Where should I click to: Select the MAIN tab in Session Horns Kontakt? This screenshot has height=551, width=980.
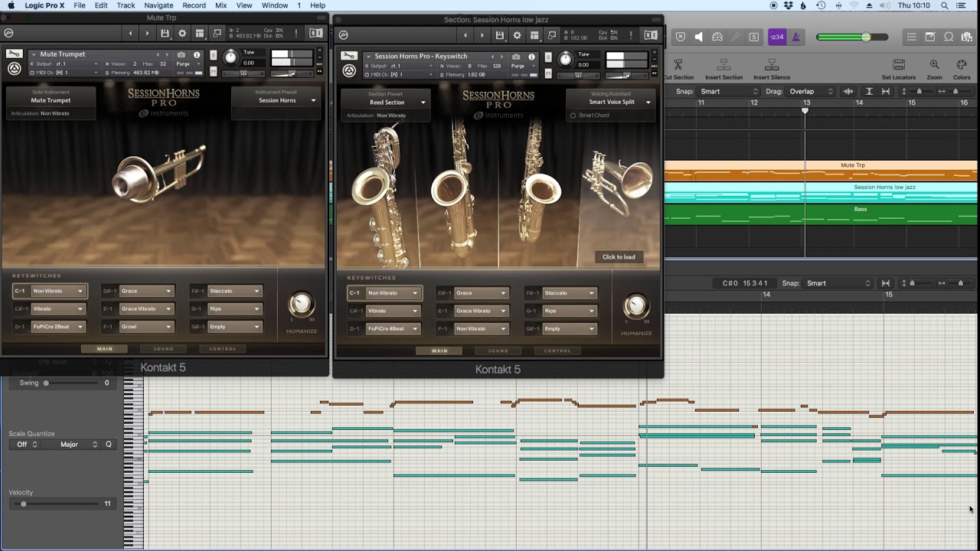click(x=439, y=351)
